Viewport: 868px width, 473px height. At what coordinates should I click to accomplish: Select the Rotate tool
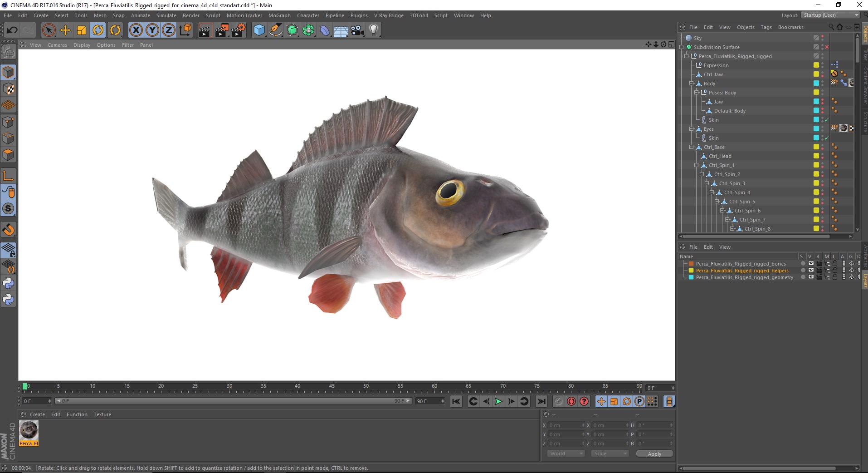[x=98, y=30]
